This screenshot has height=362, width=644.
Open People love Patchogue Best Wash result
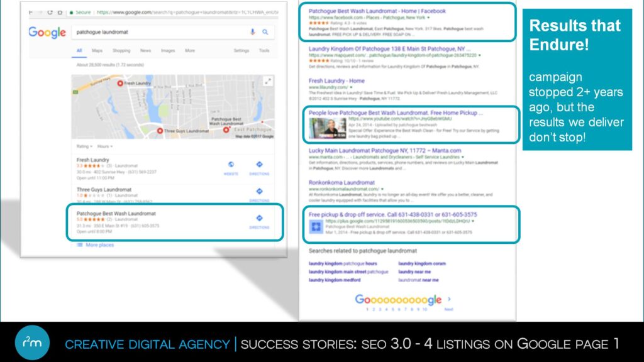(x=396, y=112)
